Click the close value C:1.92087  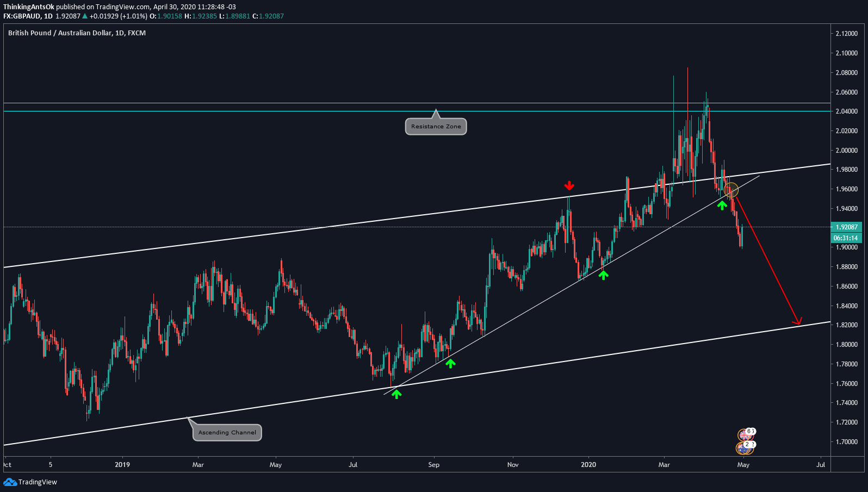coord(268,16)
